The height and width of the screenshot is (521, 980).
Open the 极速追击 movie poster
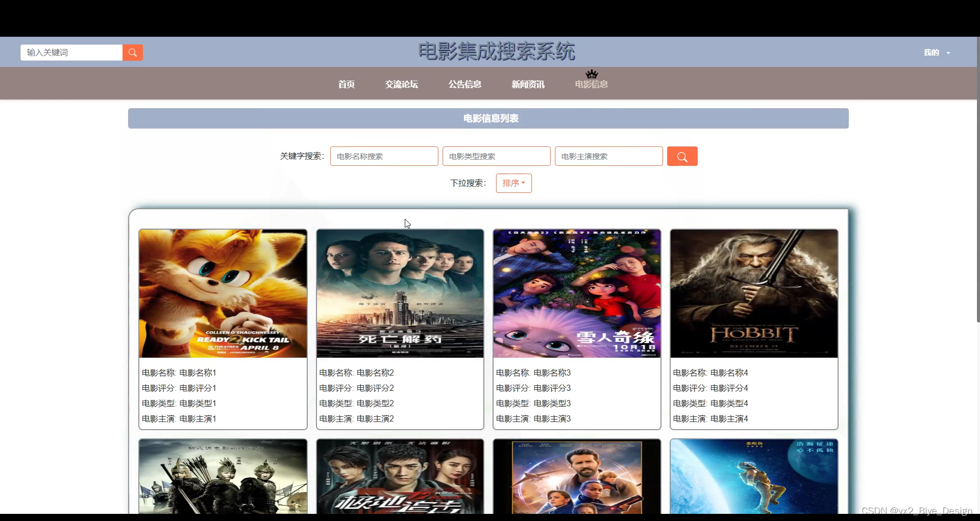point(400,477)
